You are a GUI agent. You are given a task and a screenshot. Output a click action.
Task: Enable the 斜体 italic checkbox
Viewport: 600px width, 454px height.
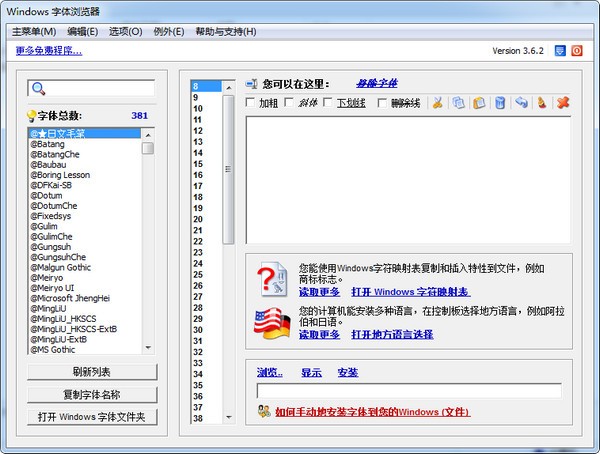click(x=289, y=102)
